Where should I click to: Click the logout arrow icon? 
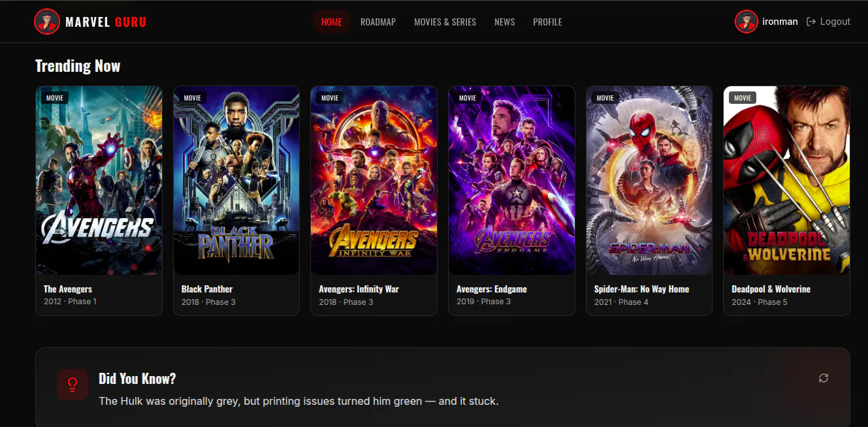click(811, 22)
